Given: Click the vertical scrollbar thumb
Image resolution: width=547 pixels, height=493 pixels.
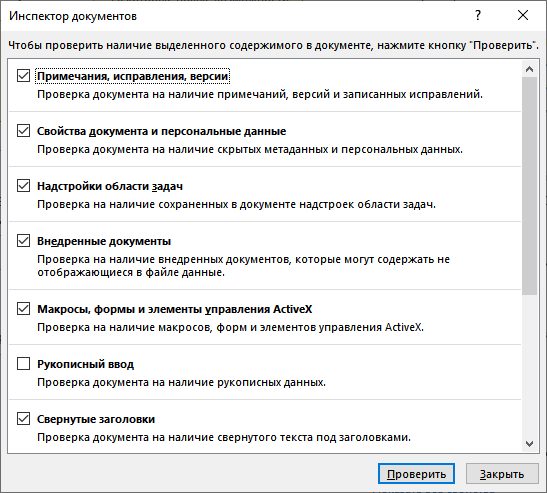Looking at the screenshot, I should coord(529,186).
